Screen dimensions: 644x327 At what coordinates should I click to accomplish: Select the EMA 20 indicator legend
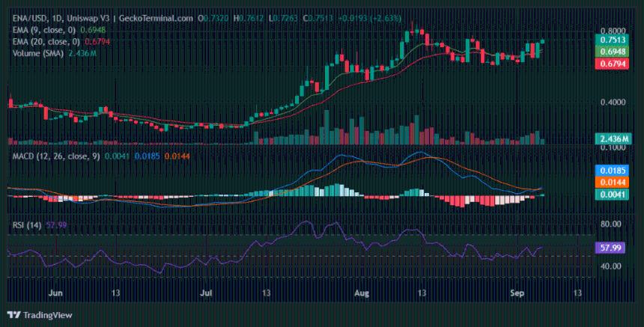coord(46,41)
